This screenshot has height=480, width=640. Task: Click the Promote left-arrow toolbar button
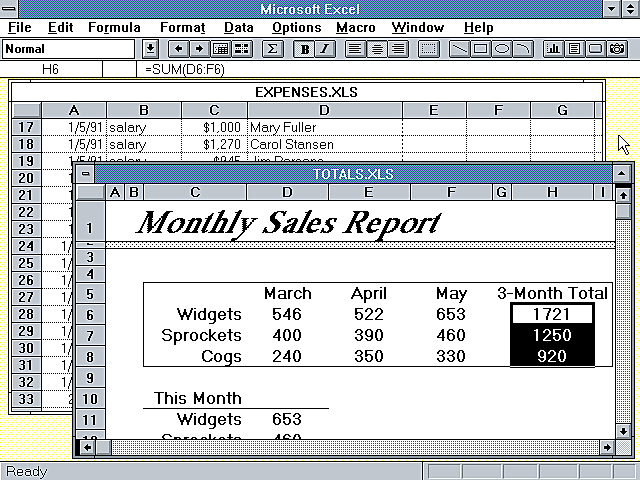coord(178,49)
